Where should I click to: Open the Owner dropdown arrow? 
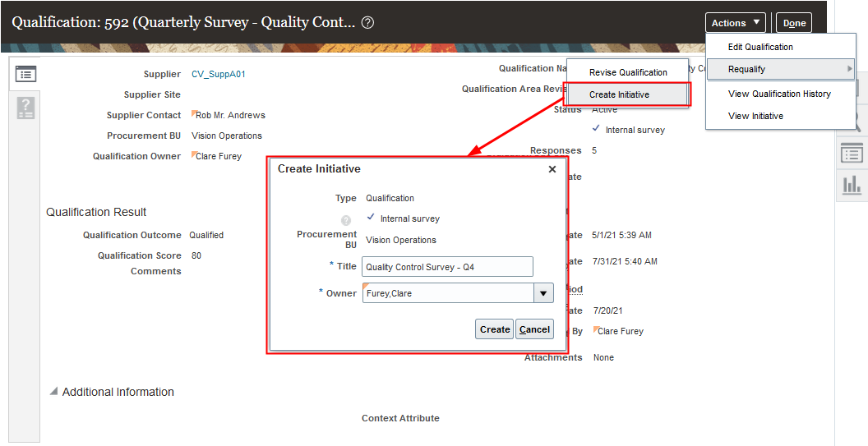point(543,293)
